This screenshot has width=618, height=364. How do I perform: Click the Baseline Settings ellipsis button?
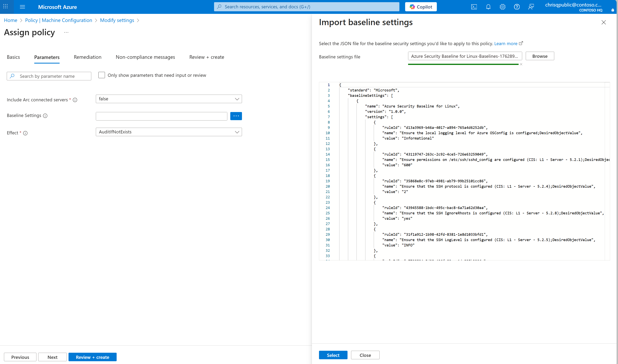pyautogui.click(x=236, y=116)
